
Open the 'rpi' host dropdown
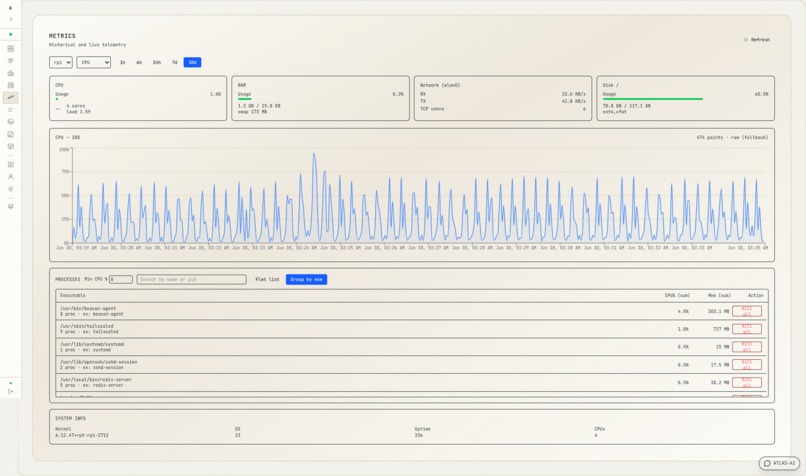(x=61, y=62)
